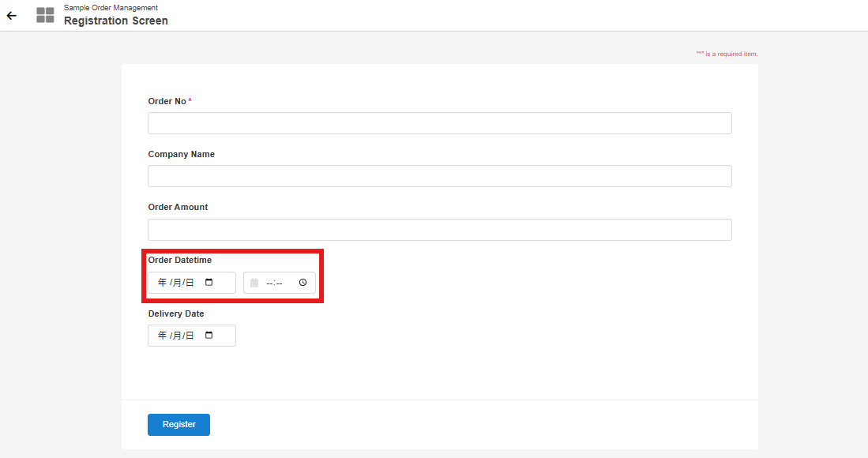The width and height of the screenshot is (868, 458).
Task: Open the Order Datetime clock time picker
Action: (302, 283)
